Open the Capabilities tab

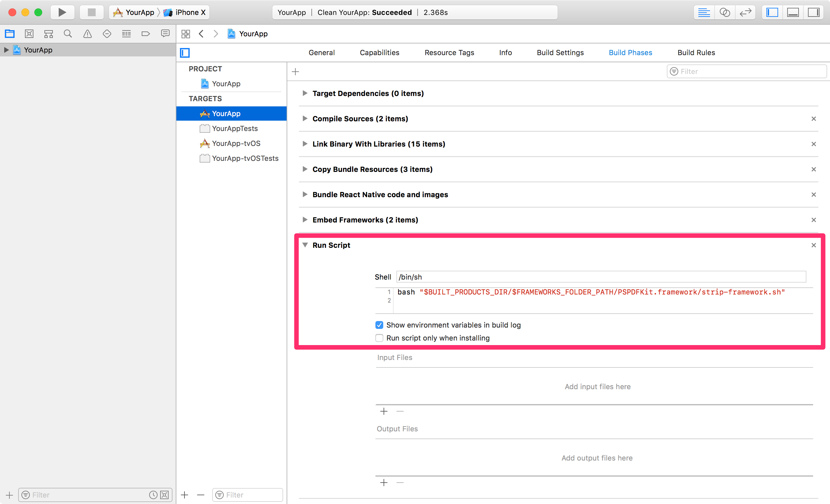tap(379, 53)
